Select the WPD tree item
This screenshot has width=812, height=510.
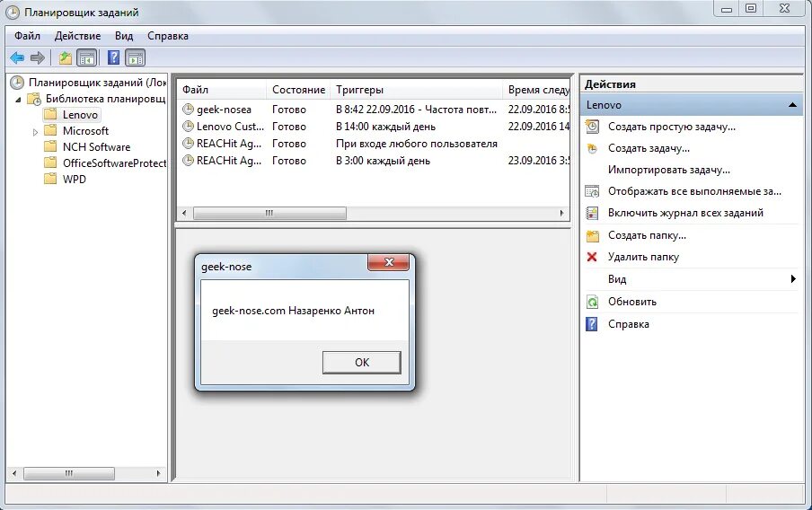(x=74, y=179)
